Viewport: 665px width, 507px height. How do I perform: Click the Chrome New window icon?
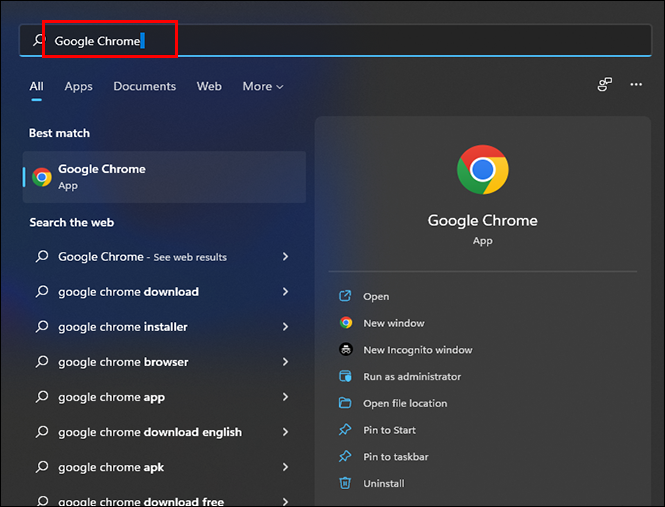pyautogui.click(x=346, y=323)
